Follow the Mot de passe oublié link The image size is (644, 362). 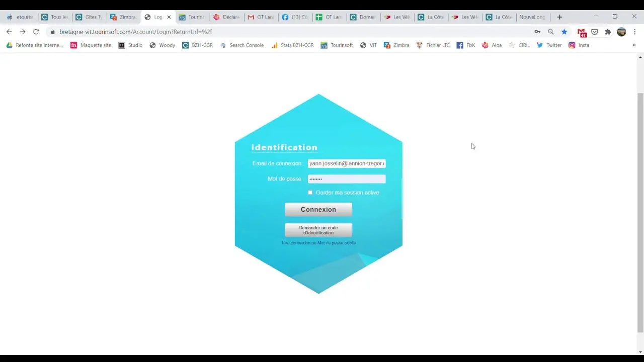[337, 243]
